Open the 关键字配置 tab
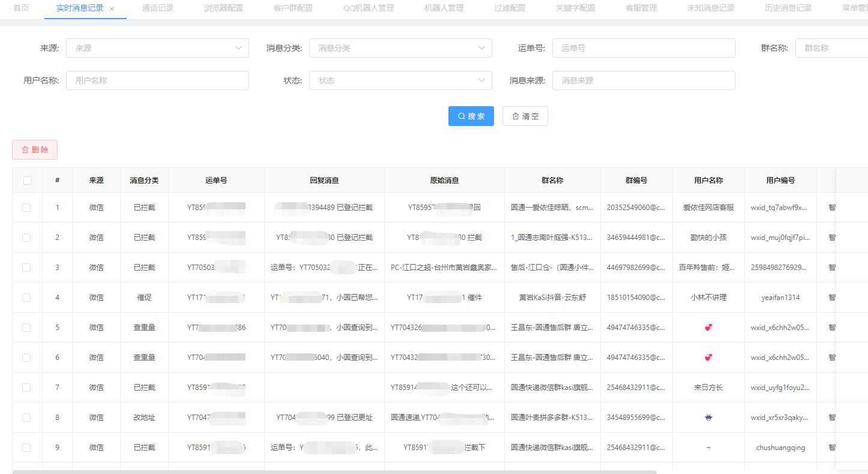 click(x=575, y=9)
